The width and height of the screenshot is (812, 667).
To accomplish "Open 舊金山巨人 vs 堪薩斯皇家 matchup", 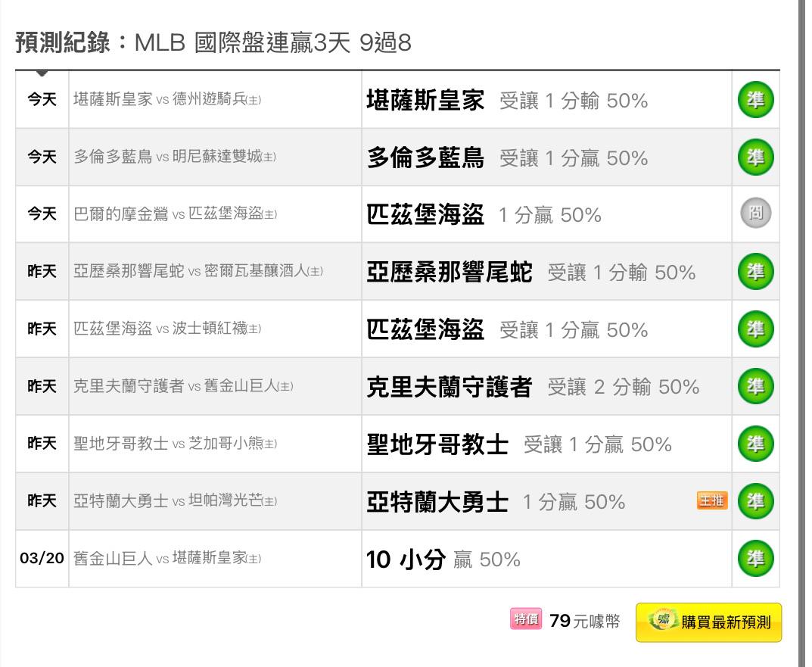I will tap(167, 559).
